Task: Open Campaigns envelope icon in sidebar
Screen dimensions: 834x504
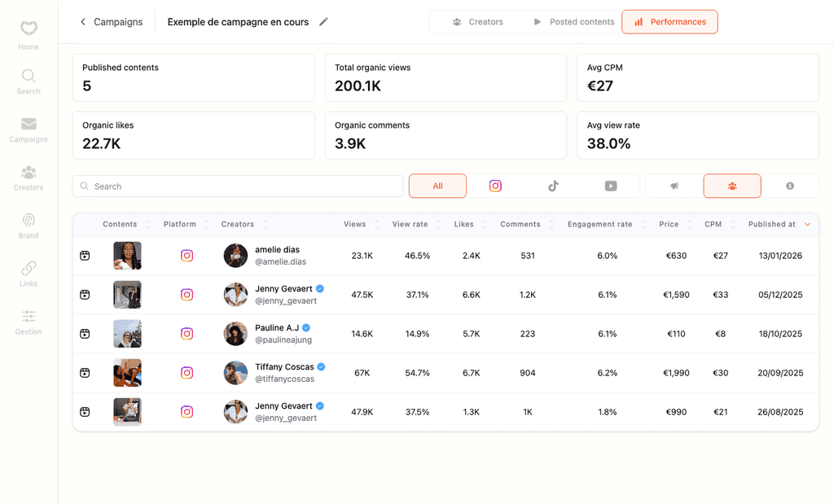Action: [29, 124]
